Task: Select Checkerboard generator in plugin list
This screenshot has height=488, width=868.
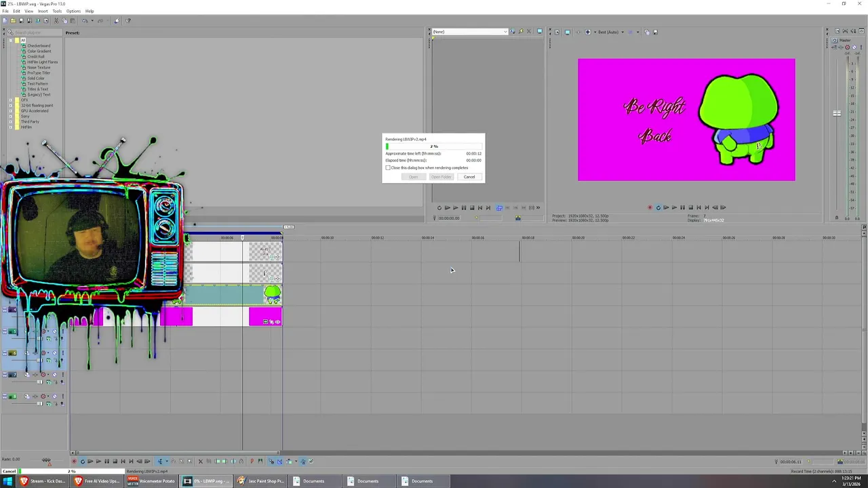Action: click(39, 45)
